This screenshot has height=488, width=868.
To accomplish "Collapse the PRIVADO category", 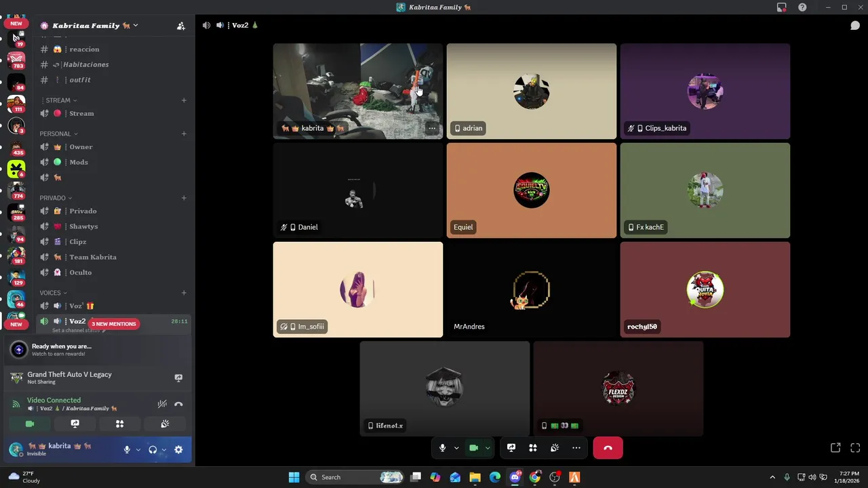I will pyautogui.click(x=56, y=198).
